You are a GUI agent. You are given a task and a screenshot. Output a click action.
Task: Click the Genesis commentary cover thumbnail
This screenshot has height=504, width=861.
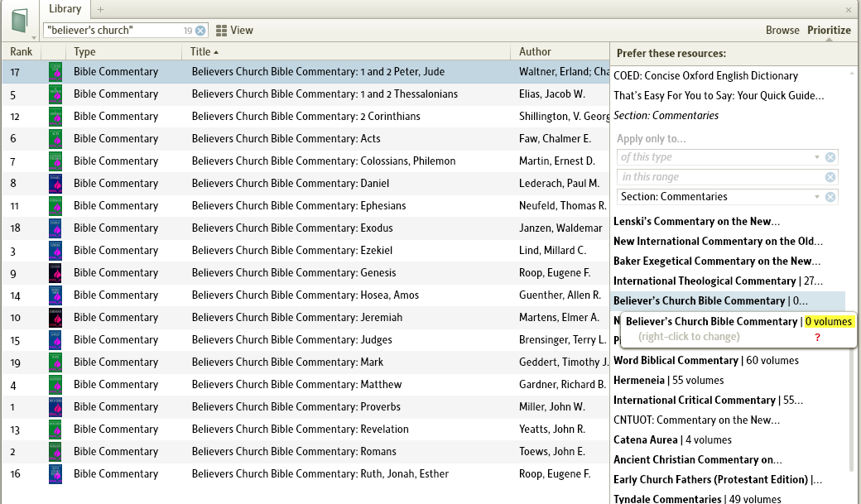pos(55,273)
